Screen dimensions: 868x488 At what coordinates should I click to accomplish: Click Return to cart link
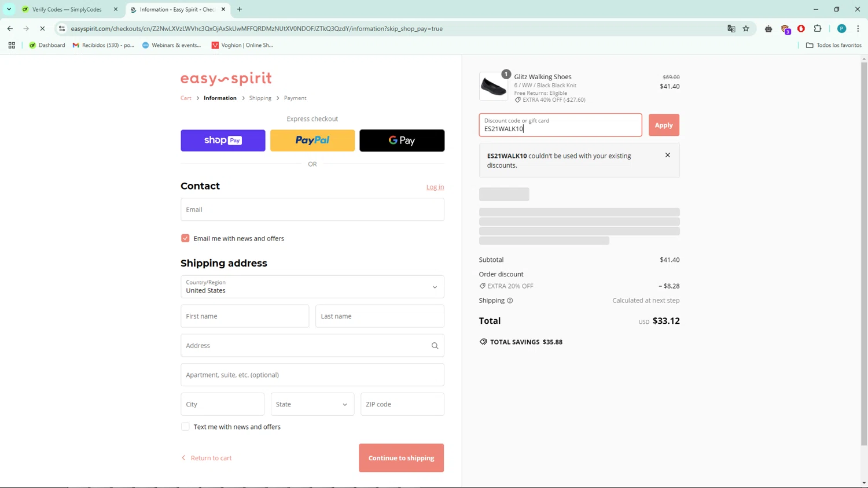point(207,458)
